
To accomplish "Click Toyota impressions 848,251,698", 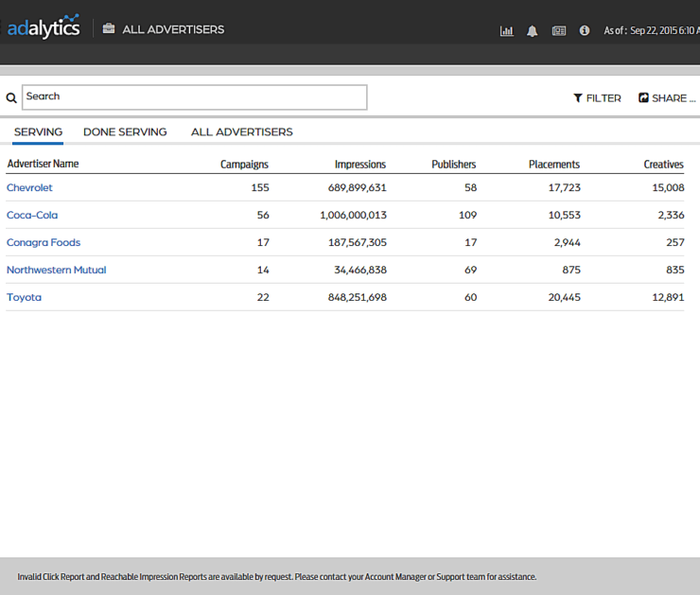I will [358, 297].
